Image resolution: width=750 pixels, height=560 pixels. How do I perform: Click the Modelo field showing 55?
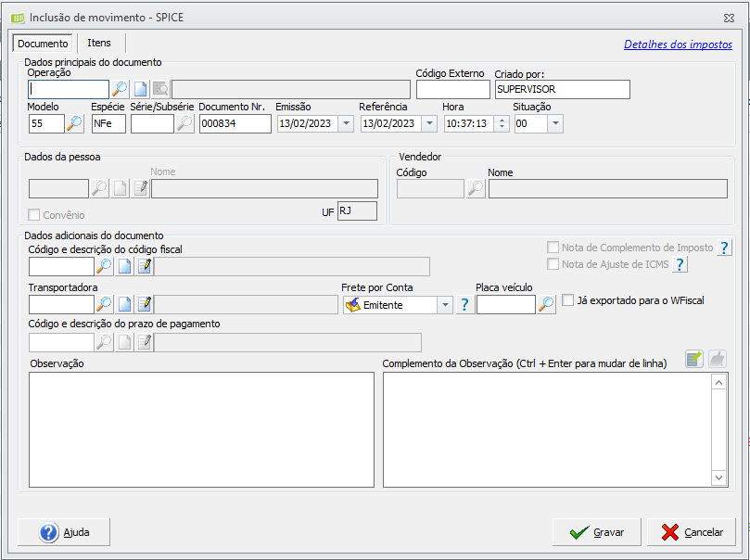tap(46, 123)
